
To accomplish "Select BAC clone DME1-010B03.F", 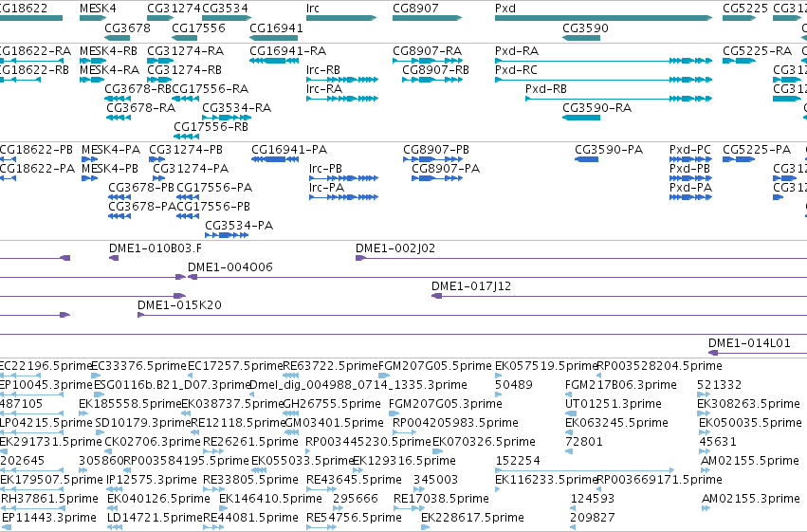I will pos(114,258).
